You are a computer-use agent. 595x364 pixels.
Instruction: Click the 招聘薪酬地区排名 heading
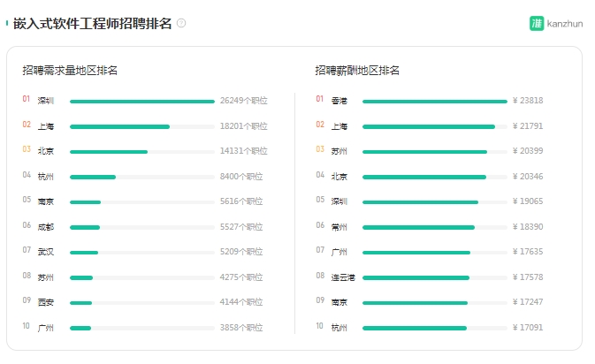357,70
